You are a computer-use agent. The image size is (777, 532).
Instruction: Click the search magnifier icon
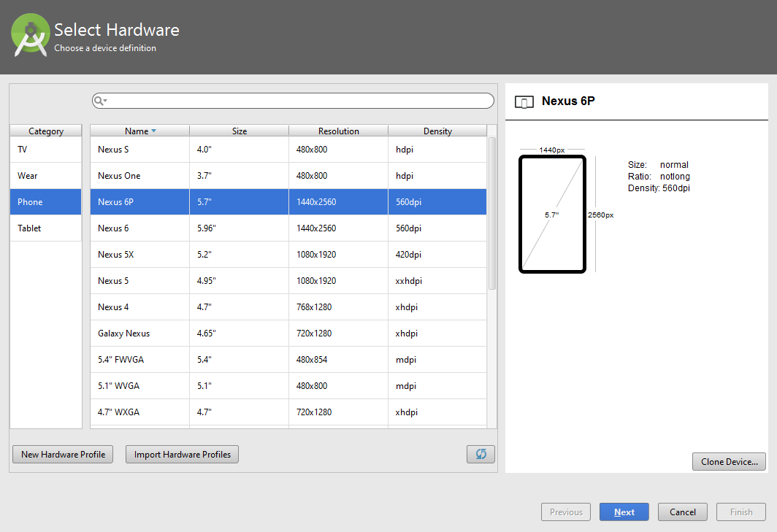[x=99, y=101]
